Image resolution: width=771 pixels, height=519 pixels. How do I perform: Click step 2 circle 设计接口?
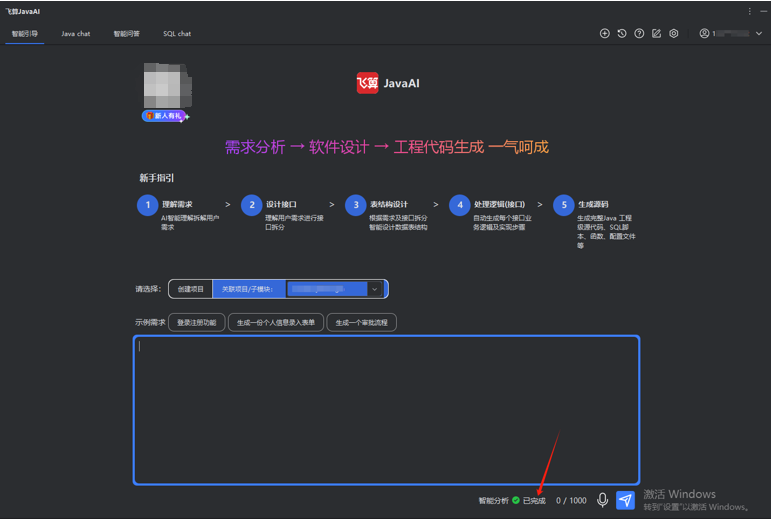[x=252, y=205]
